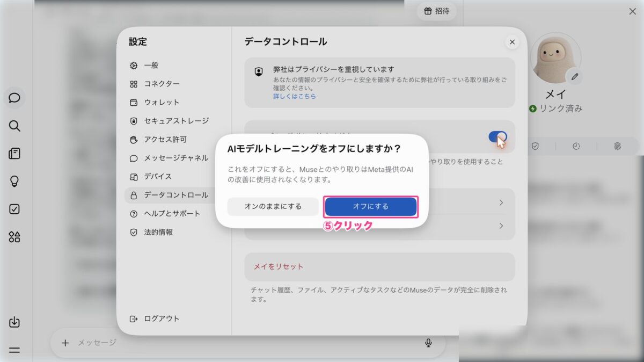Click the magnifier search icon in sidebar
644x362 pixels.
click(x=14, y=126)
